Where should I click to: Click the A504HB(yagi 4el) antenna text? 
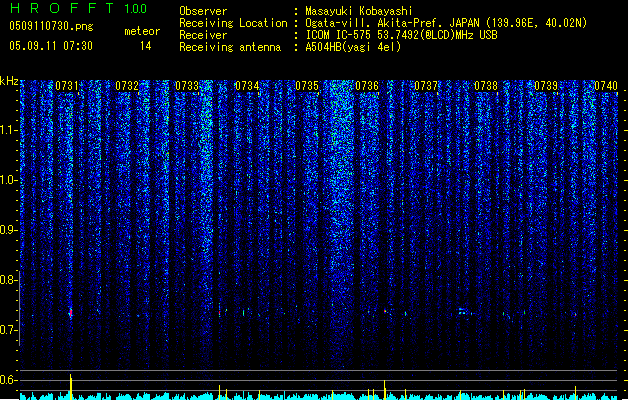(x=353, y=47)
